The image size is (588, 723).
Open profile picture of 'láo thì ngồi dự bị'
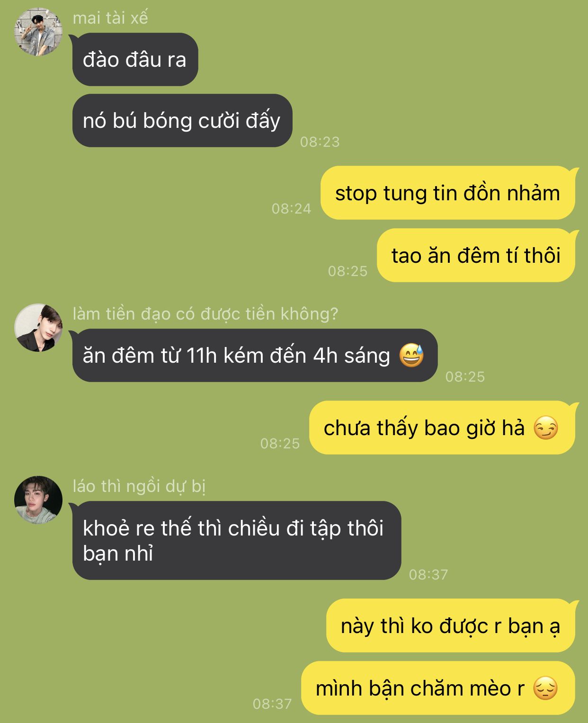38,500
